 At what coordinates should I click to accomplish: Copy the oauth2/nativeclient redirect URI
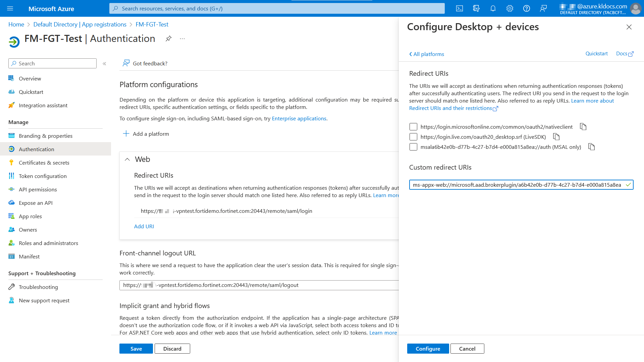point(583,127)
